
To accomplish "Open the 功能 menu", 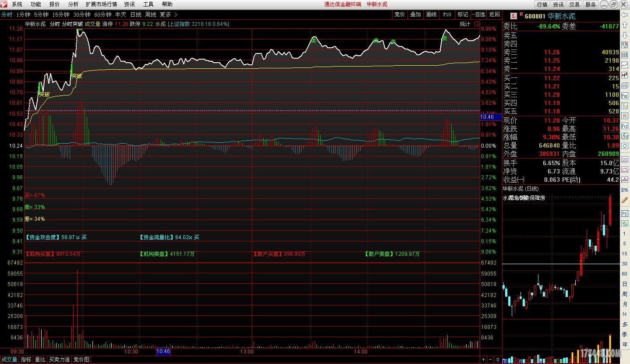I will 36,4.
